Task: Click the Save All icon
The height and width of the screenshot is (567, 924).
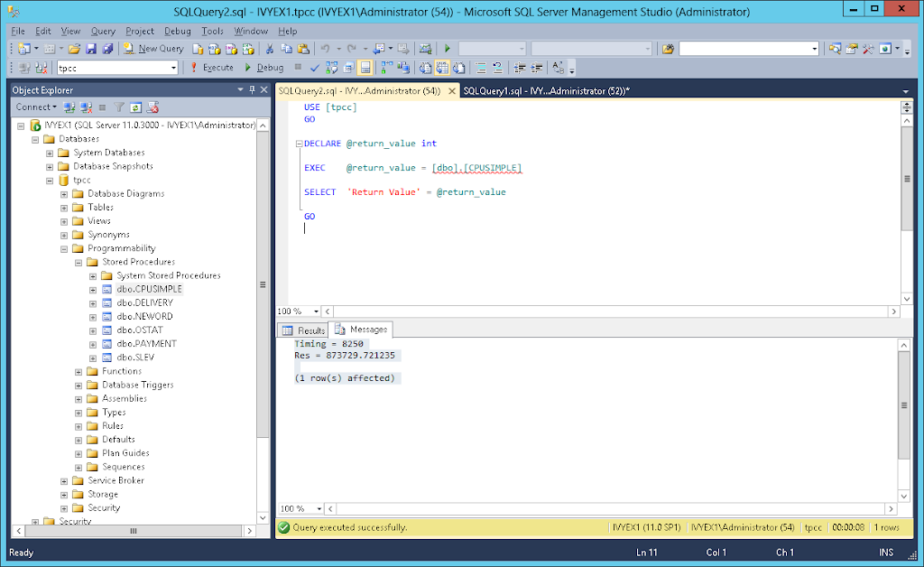Action: (107, 49)
